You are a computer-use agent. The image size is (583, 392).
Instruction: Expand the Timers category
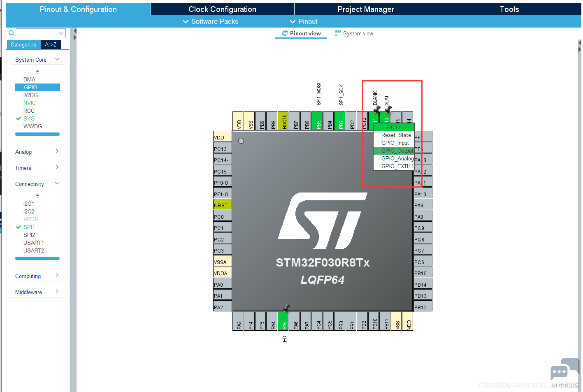(x=57, y=167)
